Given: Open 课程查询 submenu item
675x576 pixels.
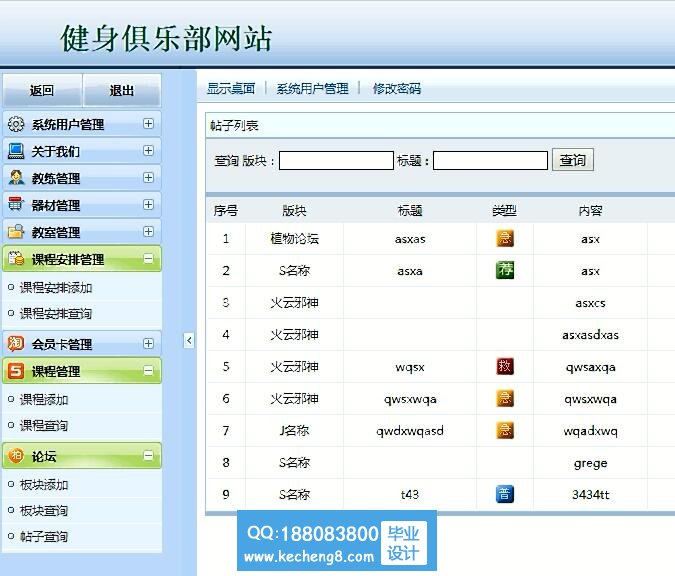Looking at the screenshot, I should pos(44,425).
